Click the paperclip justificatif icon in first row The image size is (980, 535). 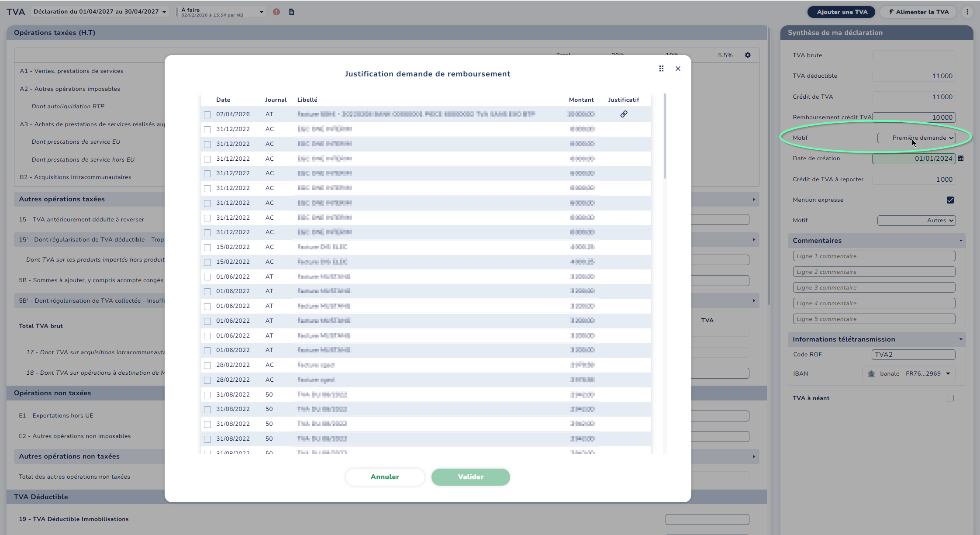[624, 114]
